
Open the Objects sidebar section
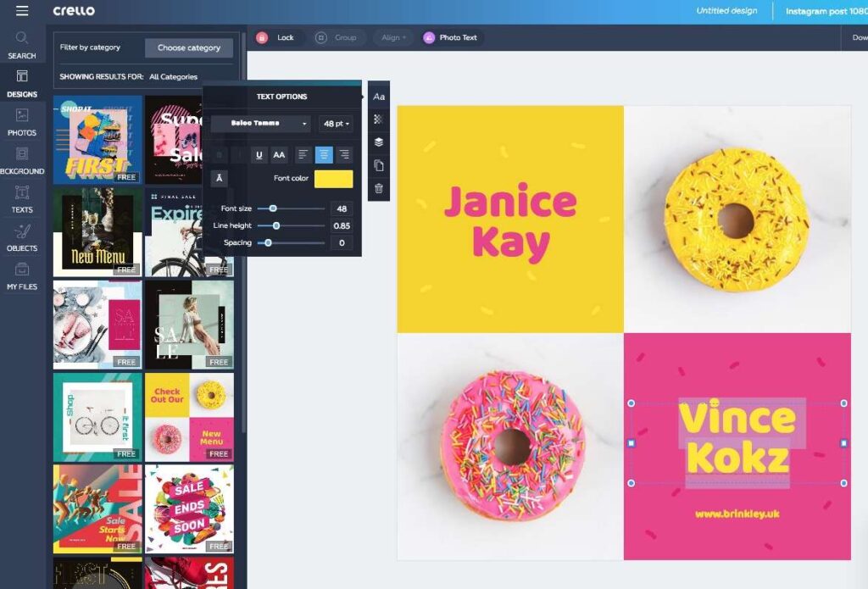(x=22, y=238)
